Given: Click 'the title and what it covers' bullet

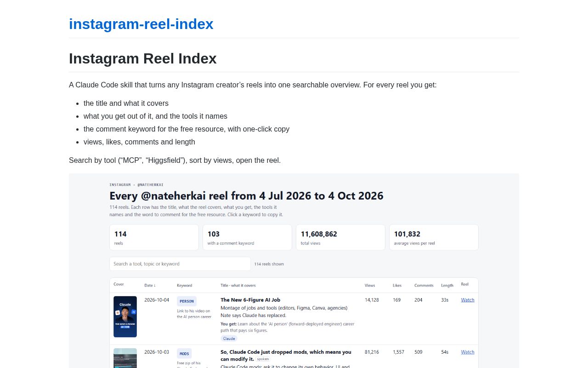Looking at the screenshot, I should pos(126,103).
